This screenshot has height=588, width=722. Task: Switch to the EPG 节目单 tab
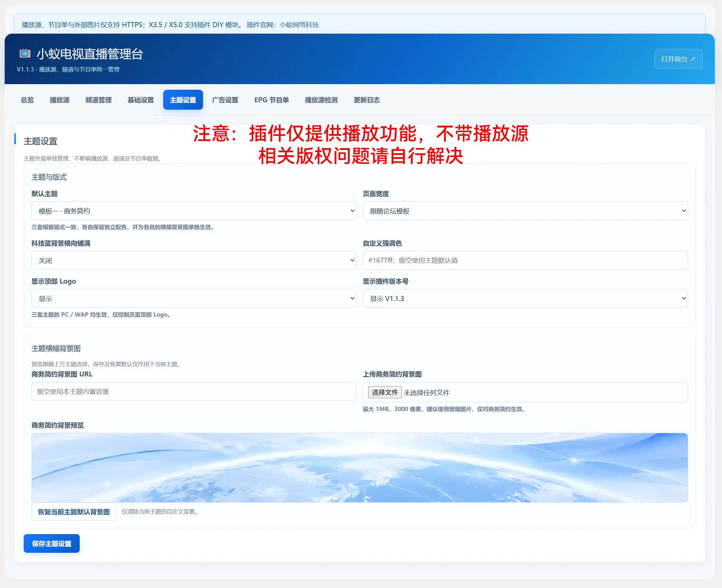click(272, 100)
